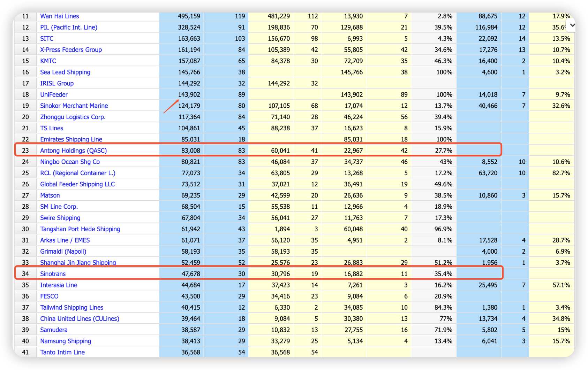Select Wan Hai Lines total value 495,159

[x=189, y=16]
